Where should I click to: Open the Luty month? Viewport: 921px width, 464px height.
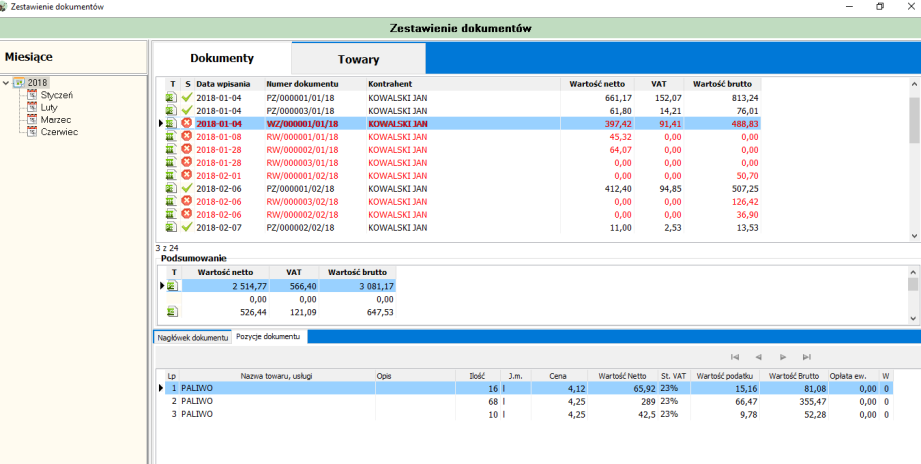(49, 107)
